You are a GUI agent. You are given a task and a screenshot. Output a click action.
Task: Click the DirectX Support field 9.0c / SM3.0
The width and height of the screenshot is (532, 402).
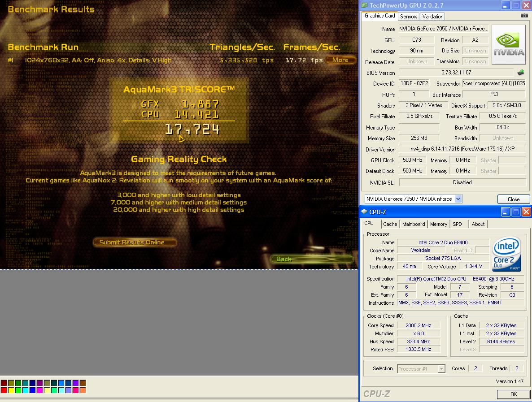[506, 105]
